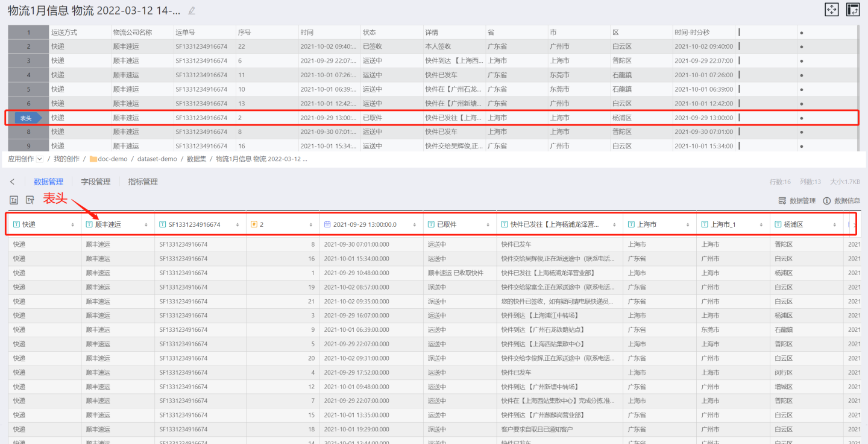The width and height of the screenshot is (868, 444).
Task: Click the calendar type icon on the date column
Action: pyautogui.click(x=327, y=224)
